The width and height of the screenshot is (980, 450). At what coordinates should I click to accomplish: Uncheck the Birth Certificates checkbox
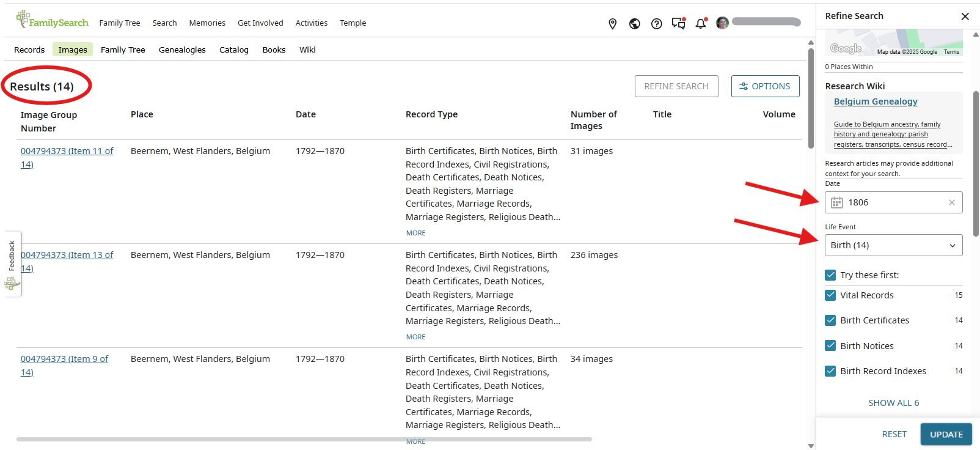point(830,320)
